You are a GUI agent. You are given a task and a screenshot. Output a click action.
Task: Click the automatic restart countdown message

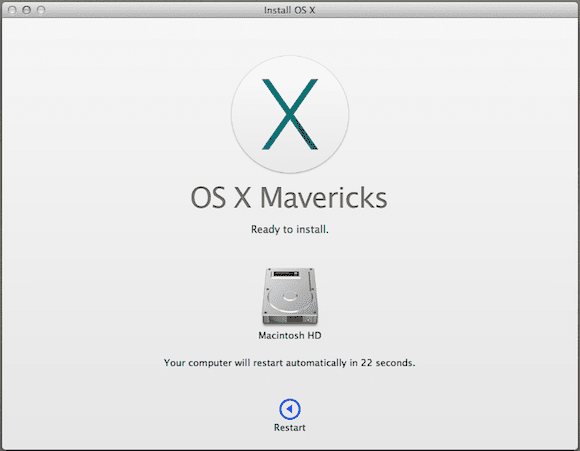(x=290, y=363)
